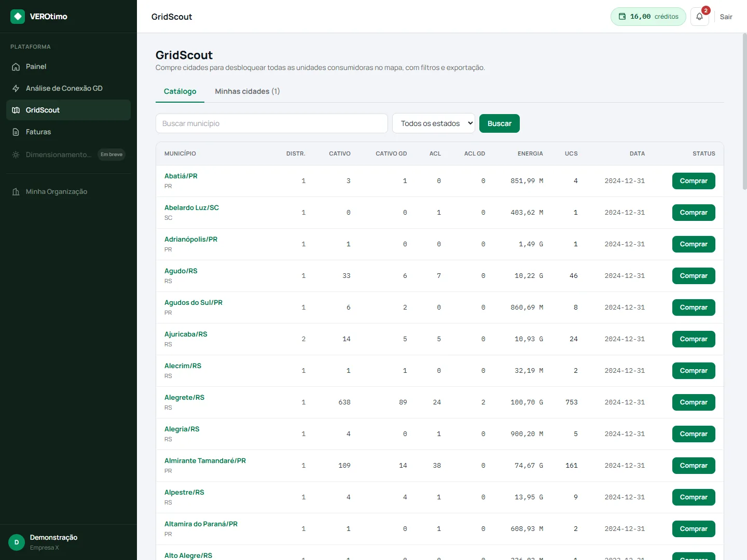Open the Alpestre/RS municipality link
Screen dimensions: 747x560
[x=184, y=492]
